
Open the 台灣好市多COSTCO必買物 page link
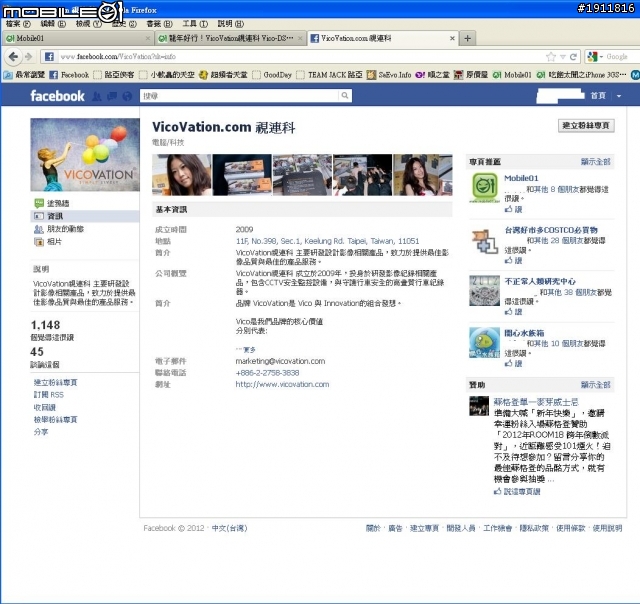pos(551,230)
